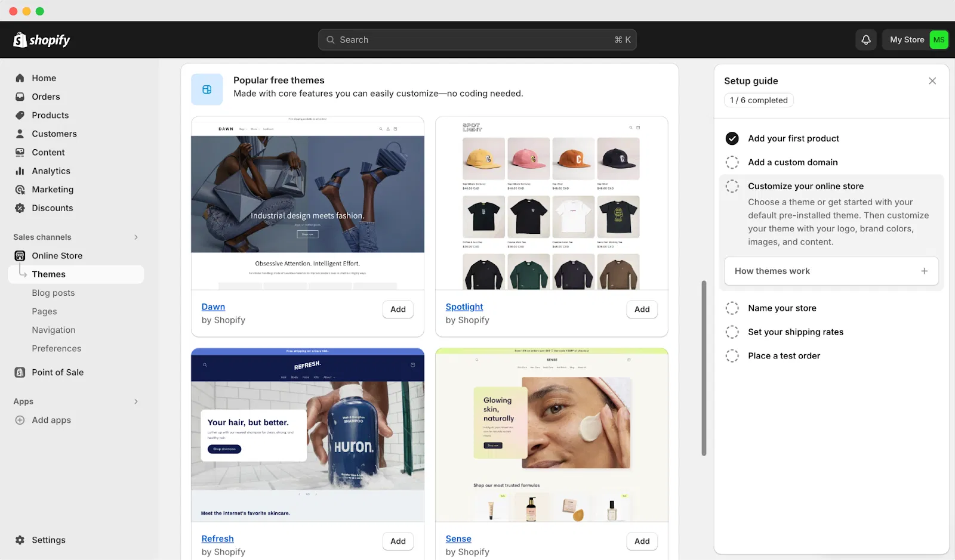Open the Themes menu item
Screen dimensions: 955x560
[76, 274]
